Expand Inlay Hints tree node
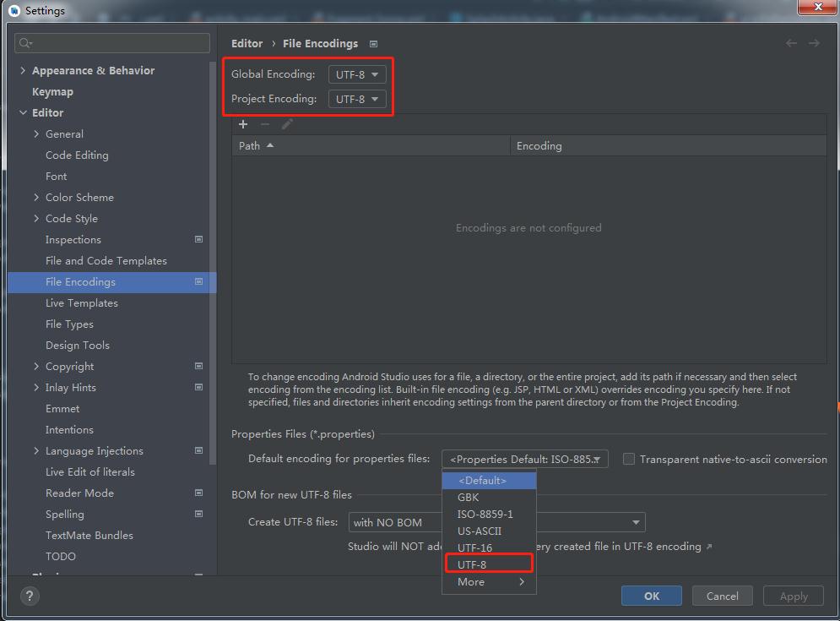Image resolution: width=840 pixels, height=621 pixels. (36, 387)
